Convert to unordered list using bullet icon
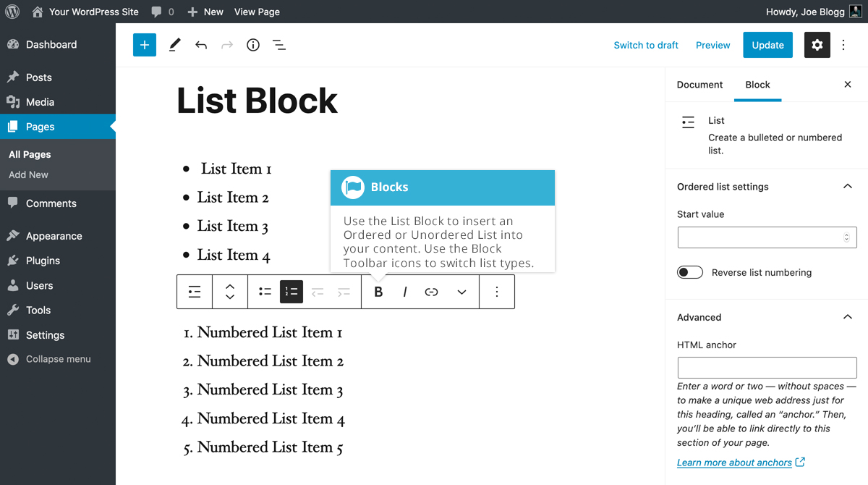This screenshot has height=485, width=868. 265,291
